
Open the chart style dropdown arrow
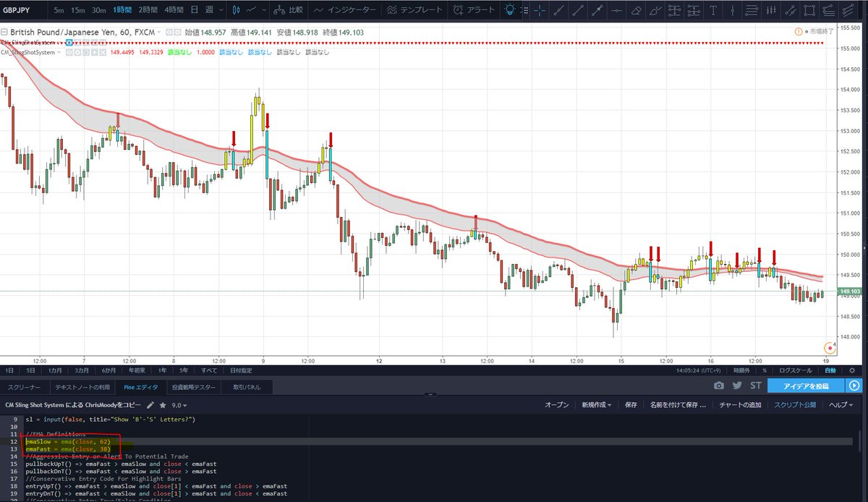pyautogui.click(x=265, y=10)
